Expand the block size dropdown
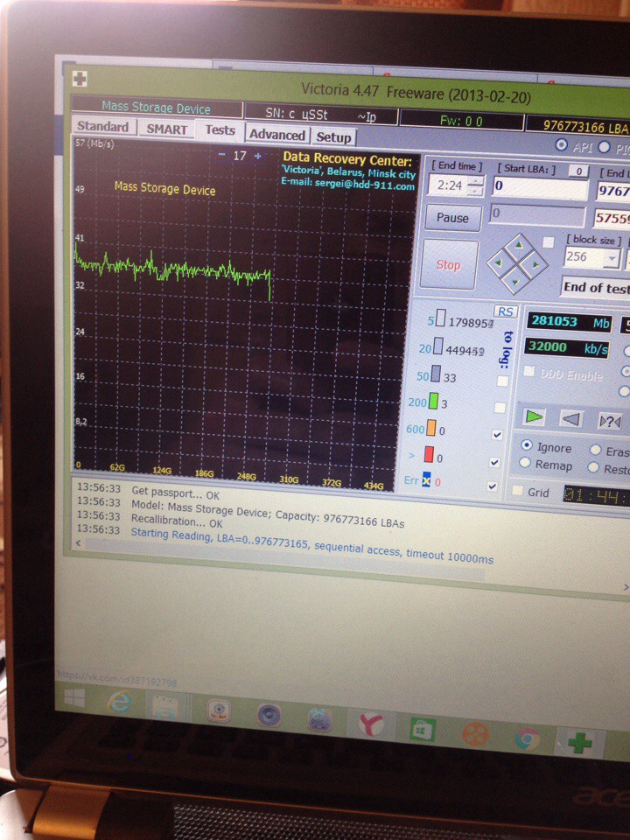The height and width of the screenshot is (840, 630). coord(610,258)
